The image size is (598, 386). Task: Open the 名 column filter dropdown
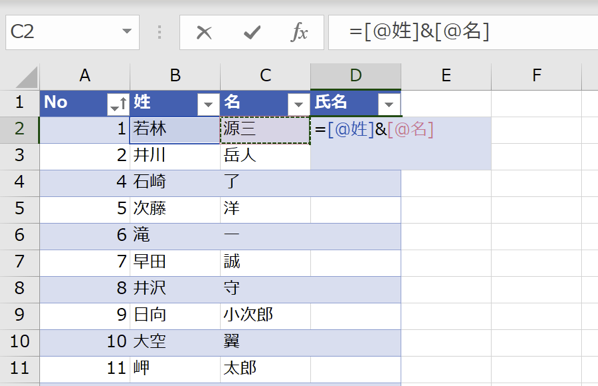click(x=299, y=104)
